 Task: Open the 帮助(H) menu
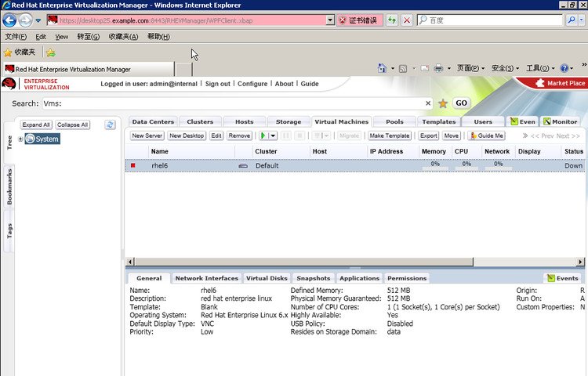[x=158, y=37]
